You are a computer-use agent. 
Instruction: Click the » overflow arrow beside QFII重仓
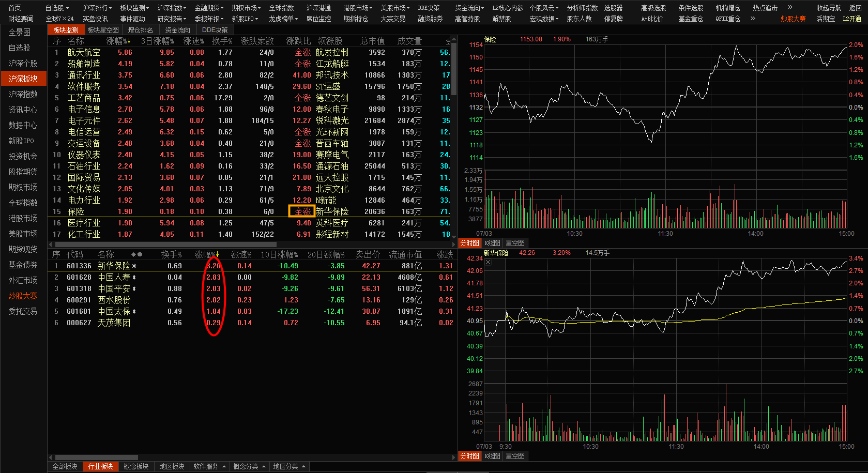753,18
